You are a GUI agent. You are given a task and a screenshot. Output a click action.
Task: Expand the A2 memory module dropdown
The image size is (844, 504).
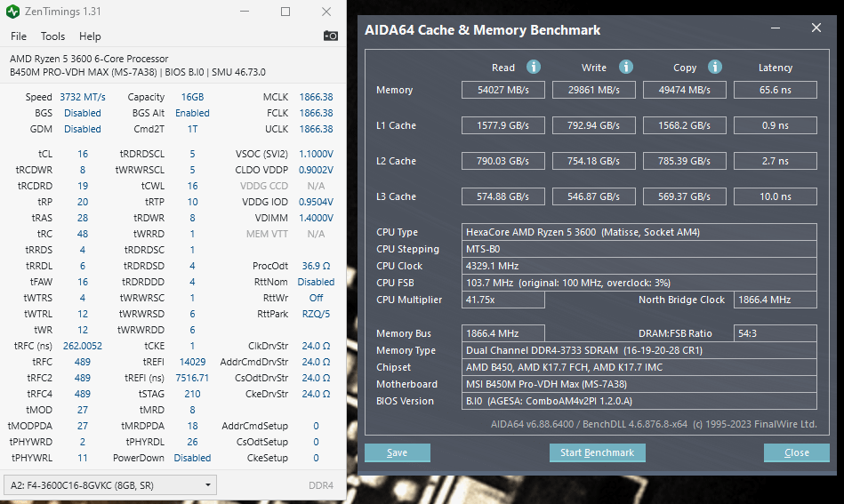point(109,485)
